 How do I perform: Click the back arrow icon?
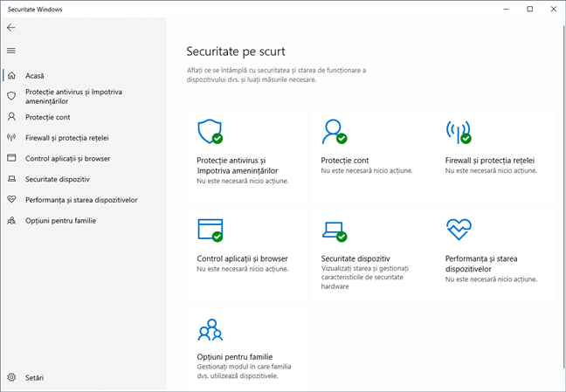click(x=11, y=28)
